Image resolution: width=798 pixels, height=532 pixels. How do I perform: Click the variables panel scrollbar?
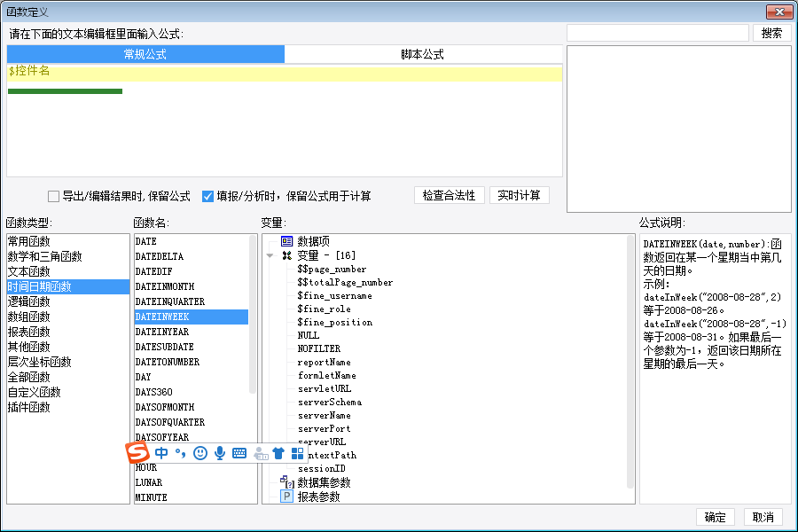[630, 362]
